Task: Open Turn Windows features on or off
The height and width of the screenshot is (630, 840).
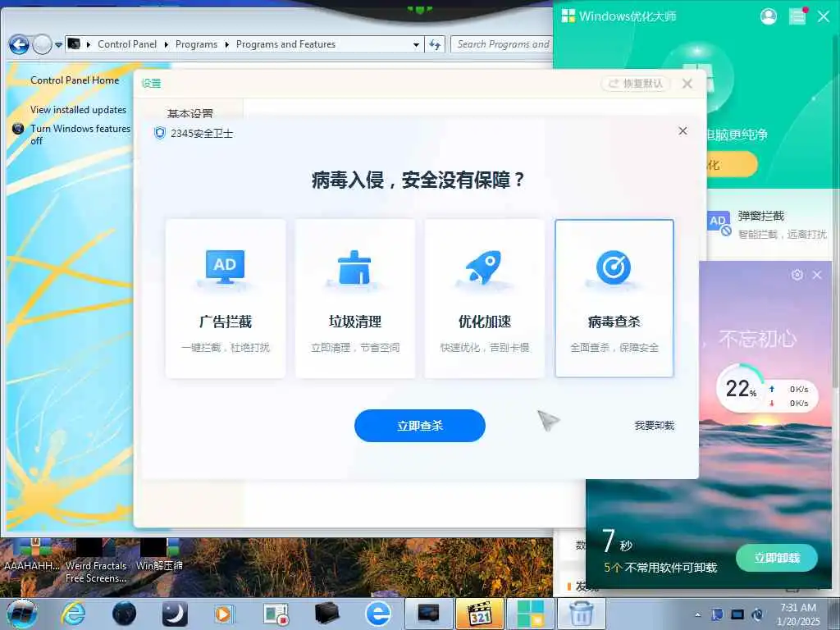Action: click(x=80, y=135)
